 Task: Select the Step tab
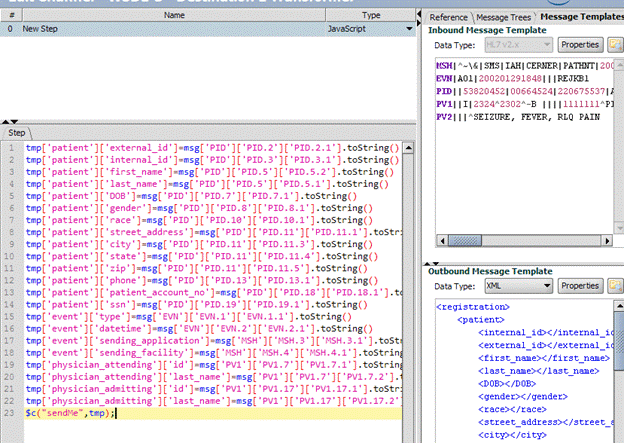click(17, 132)
